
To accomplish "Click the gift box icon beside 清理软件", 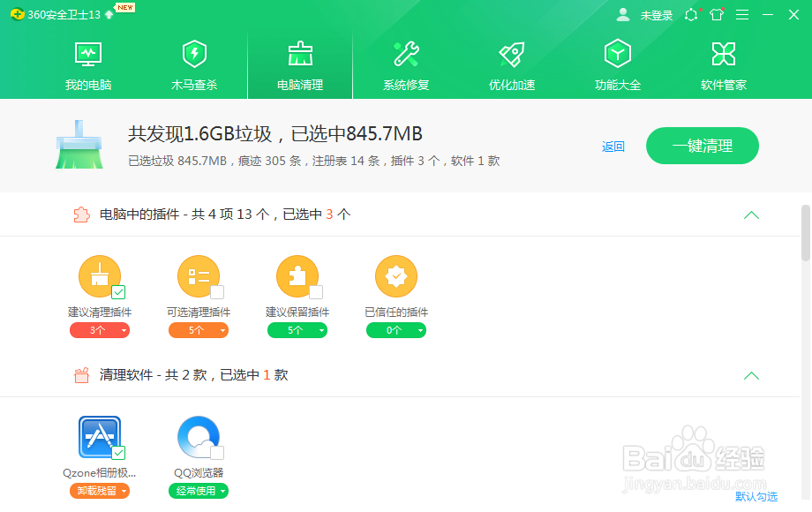I will pos(81,375).
